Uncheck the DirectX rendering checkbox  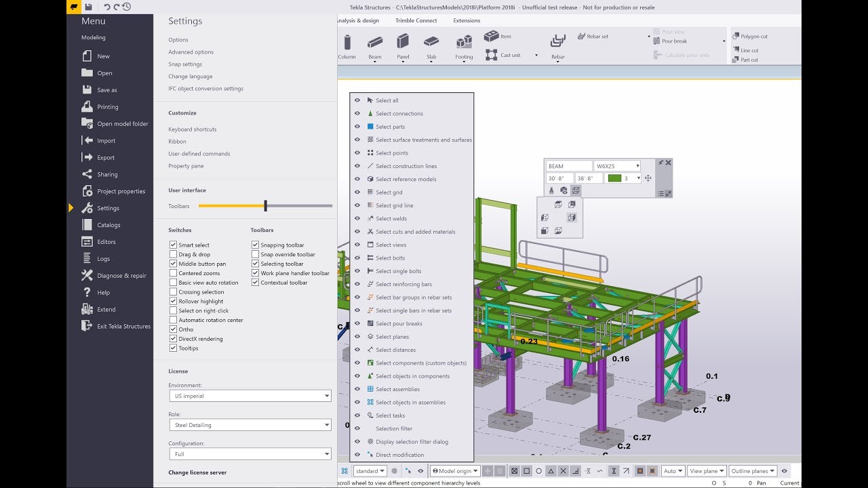[x=173, y=339]
